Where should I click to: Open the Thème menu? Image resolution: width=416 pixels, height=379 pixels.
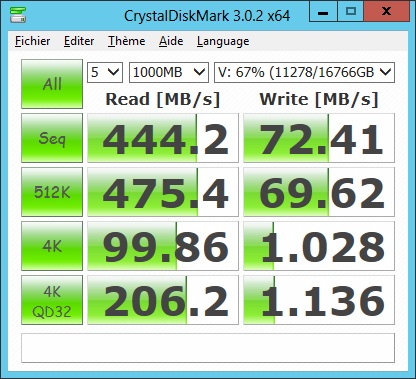(x=127, y=41)
